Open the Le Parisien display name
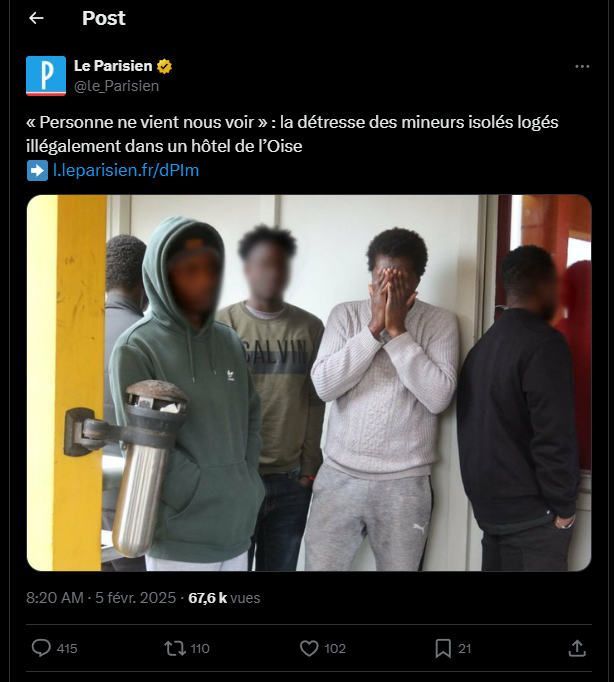Viewport: 614px width, 682px height. [x=113, y=66]
